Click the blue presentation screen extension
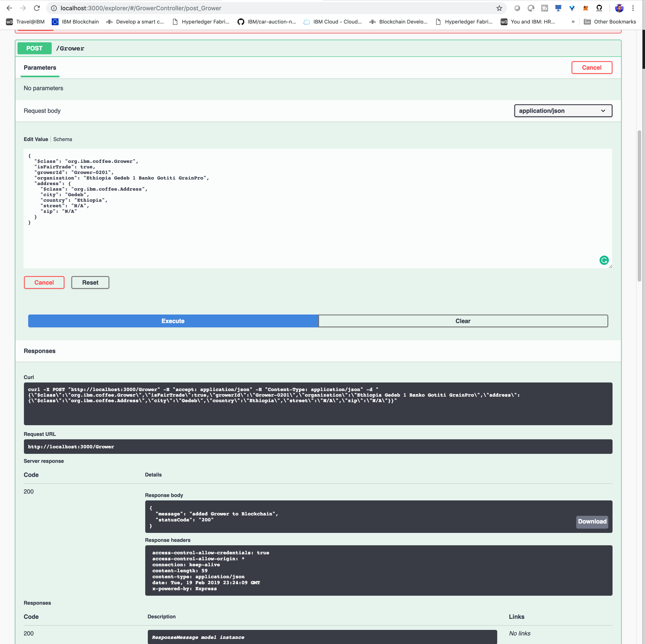Viewport: 645px width, 644px height. pos(558,8)
